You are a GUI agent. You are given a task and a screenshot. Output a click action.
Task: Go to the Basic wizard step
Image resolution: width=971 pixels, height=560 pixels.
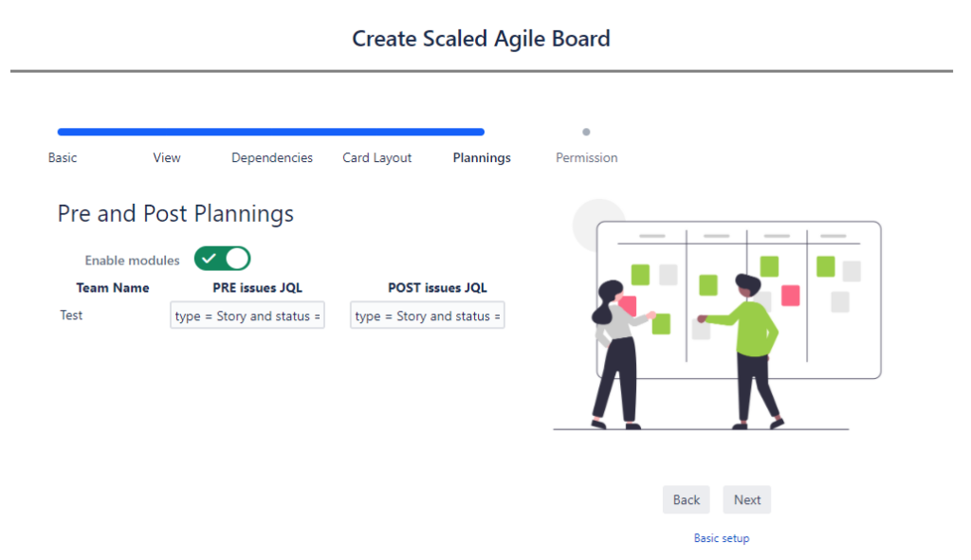pyautogui.click(x=63, y=158)
